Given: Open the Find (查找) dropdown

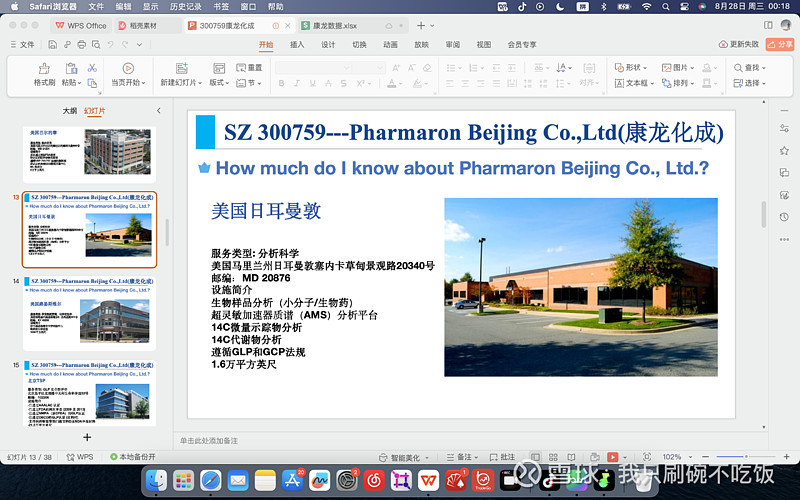Looking at the screenshot, I should coord(749,67).
